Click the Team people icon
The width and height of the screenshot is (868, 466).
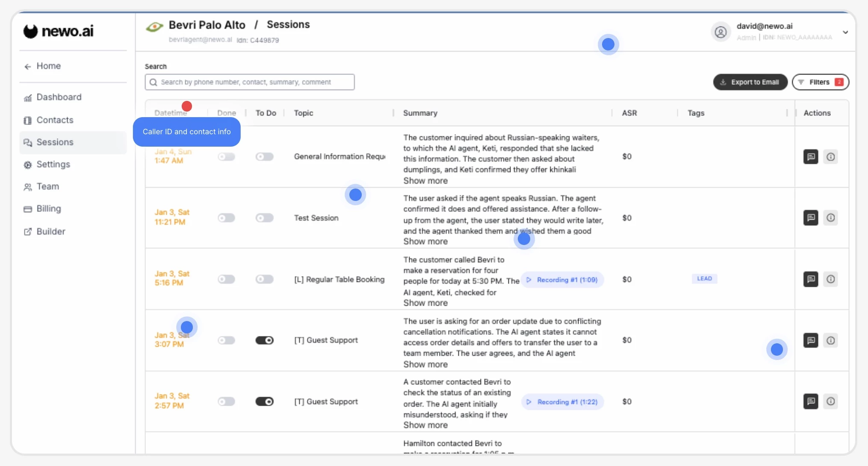28,187
